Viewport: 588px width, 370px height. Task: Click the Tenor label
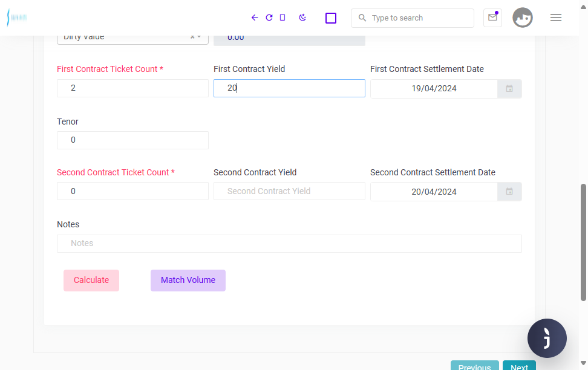68,122
